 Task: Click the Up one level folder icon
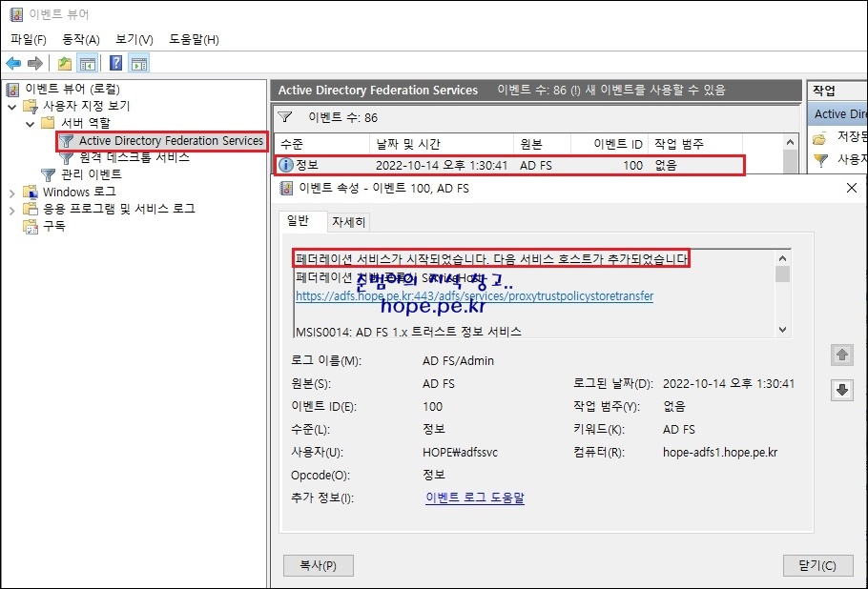pos(65,64)
